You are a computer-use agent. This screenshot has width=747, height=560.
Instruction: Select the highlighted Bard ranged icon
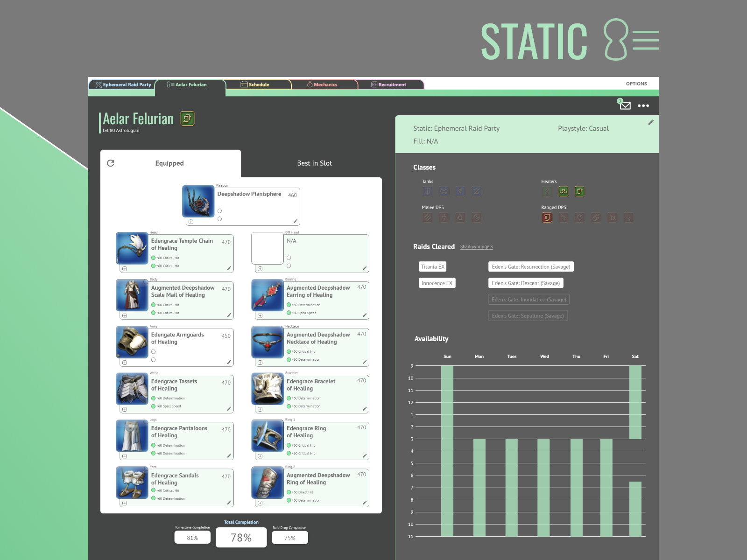[547, 217]
